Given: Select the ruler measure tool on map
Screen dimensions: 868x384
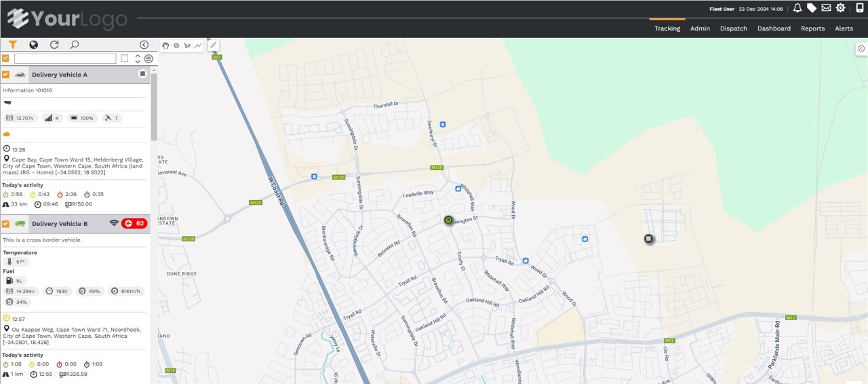Looking at the screenshot, I should 213,45.
